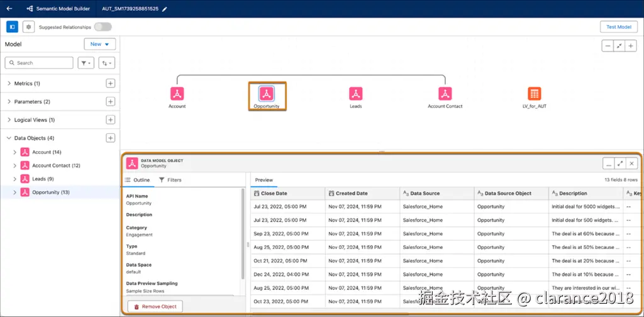Image resolution: width=644 pixels, height=317 pixels.
Task: Select the LV_for_AUT logical view node
Action: coord(535,94)
